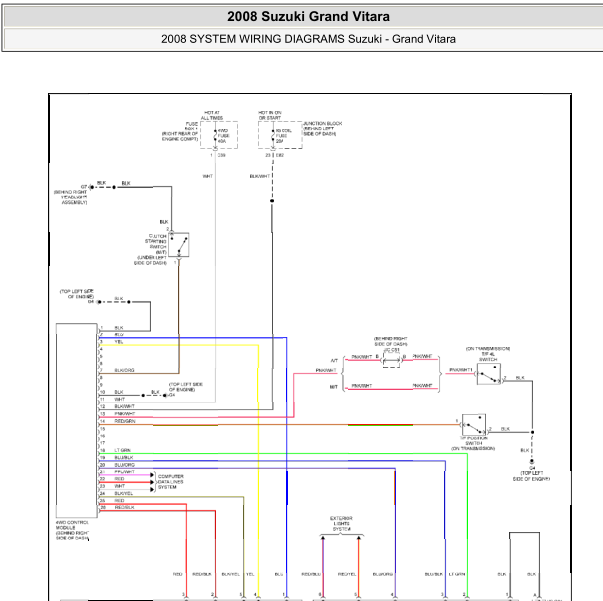The image size is (603, 601).
Task: Click the LT GRN label at pin 18
Action: [123, 450]
